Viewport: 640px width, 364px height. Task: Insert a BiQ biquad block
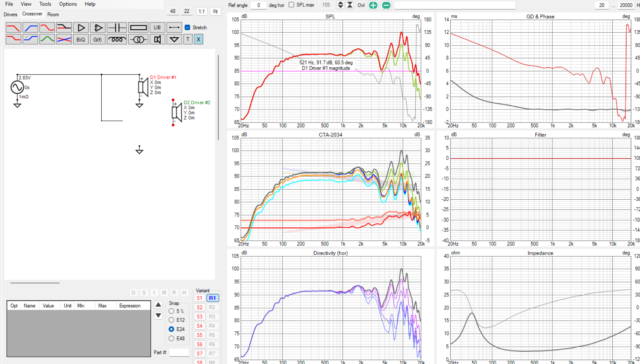point(81,39)
